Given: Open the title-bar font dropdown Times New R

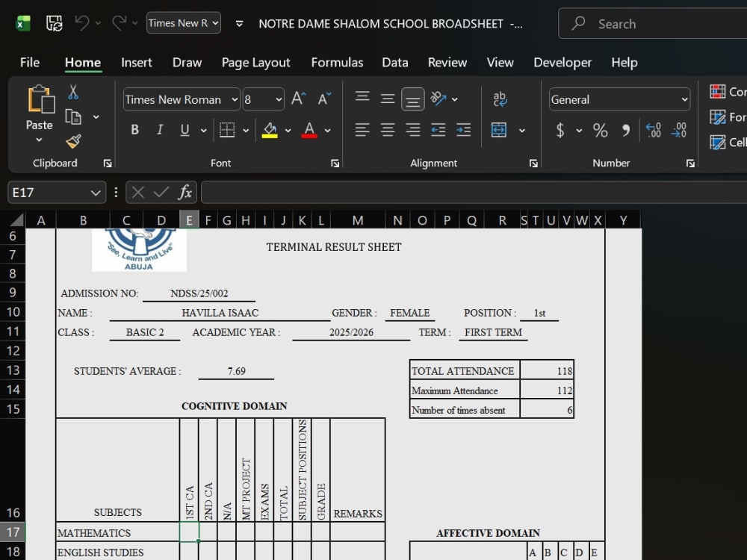Looking at the screenshot, I should pos(184,23).
